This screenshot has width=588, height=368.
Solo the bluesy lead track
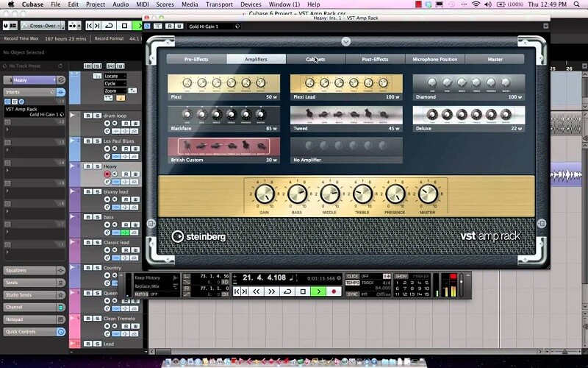pyautogui.click(x=97, y=191)
